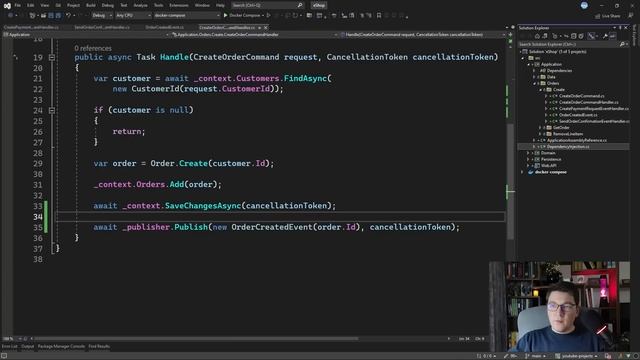Screen dimensions: 640x360
Task: Collapse the Application project node
Action: 529,64
